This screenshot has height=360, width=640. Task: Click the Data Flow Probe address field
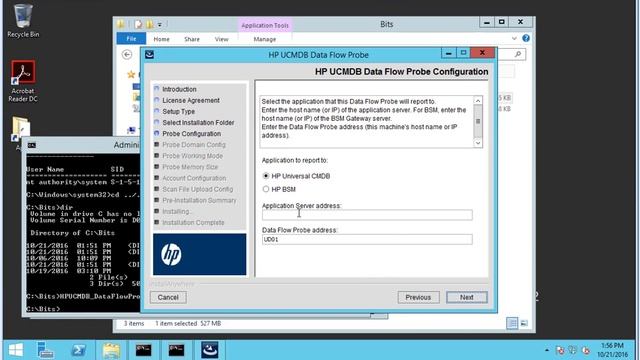coord(367,239)
